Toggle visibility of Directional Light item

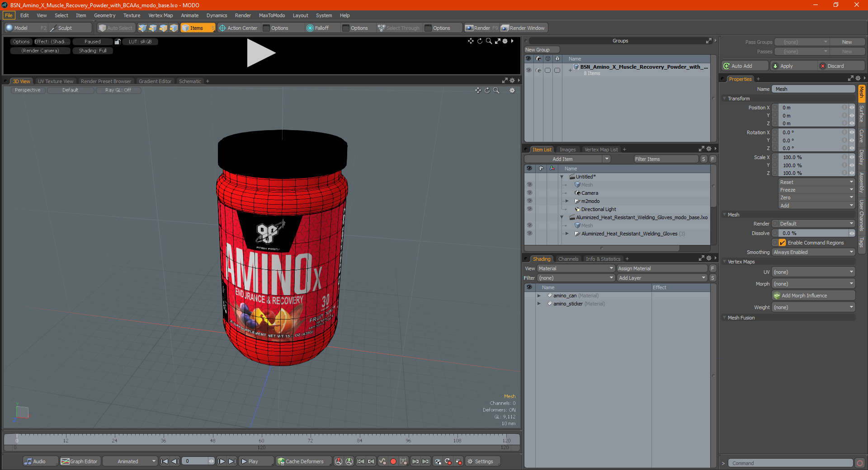click(529, 209)
